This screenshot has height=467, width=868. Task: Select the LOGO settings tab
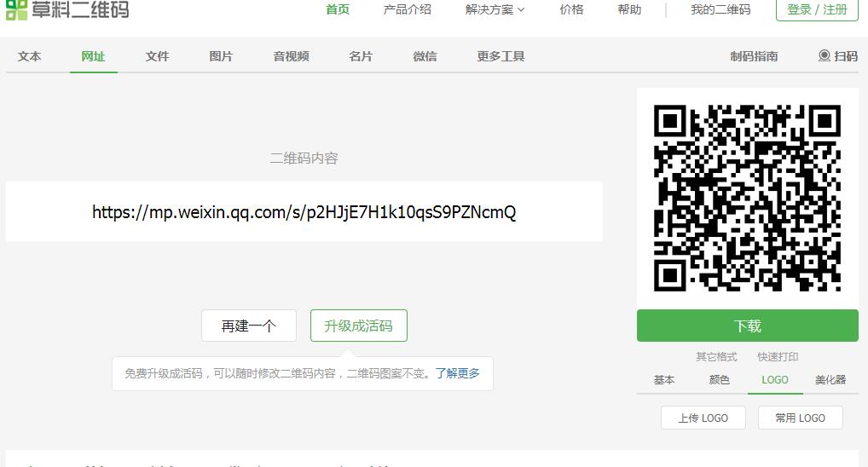coord(775,379)
